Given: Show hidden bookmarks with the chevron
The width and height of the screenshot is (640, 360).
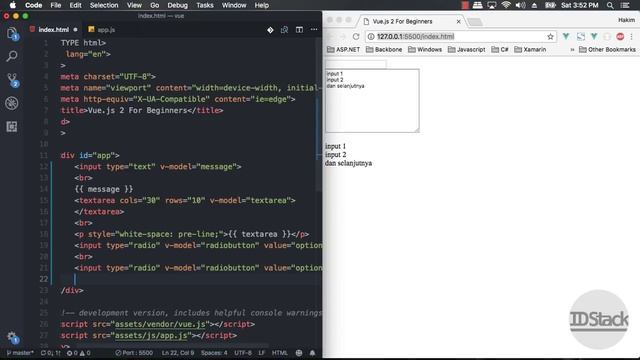Looking at the screenshot, I should click(572, 49).
